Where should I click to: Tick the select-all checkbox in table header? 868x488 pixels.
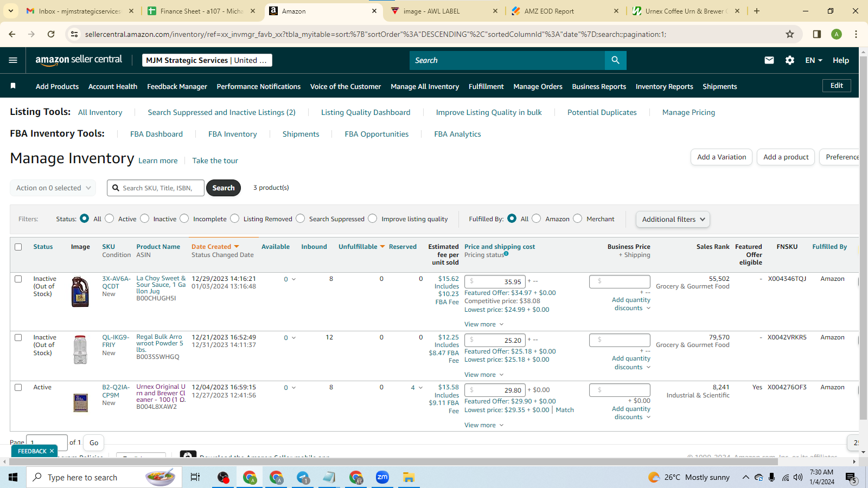click(18, 247)
